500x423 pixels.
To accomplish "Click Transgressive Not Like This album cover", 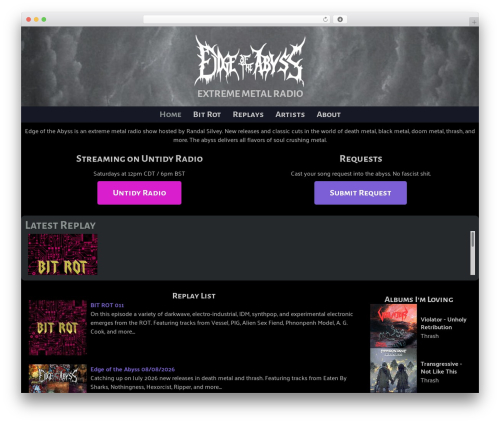I will [393, 370].
